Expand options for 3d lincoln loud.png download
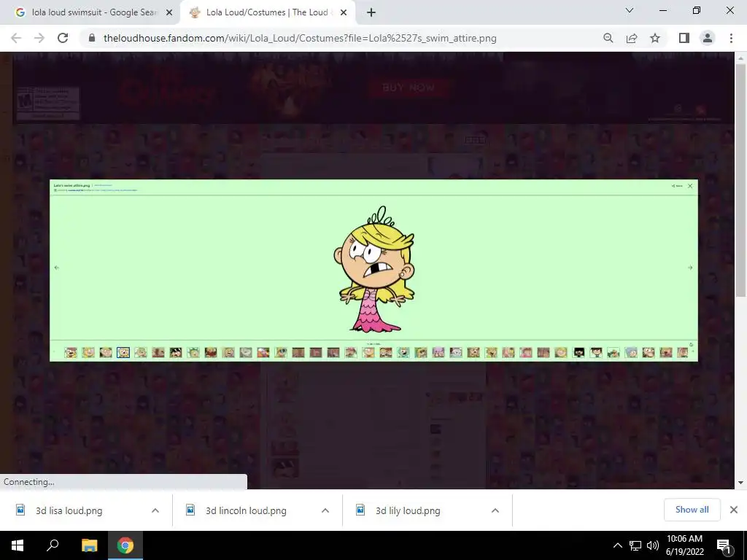The height and width of the screenshot is (560, 747). coord(325,510)
